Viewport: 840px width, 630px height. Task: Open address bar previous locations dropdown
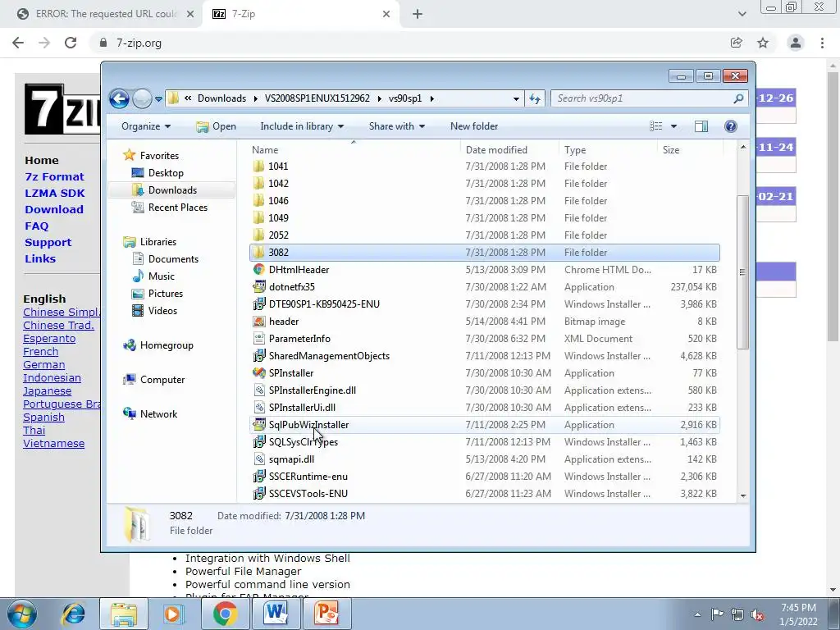516,98
